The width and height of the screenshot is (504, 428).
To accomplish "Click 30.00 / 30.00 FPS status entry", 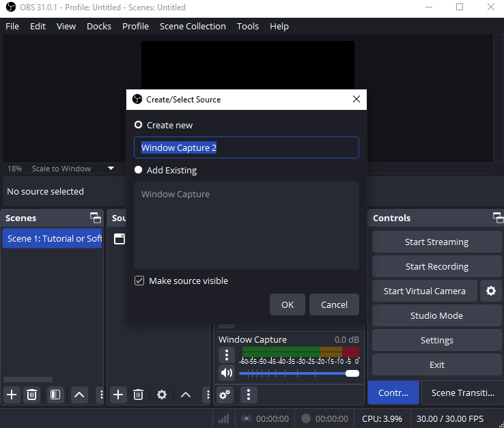I will point(450,418).
